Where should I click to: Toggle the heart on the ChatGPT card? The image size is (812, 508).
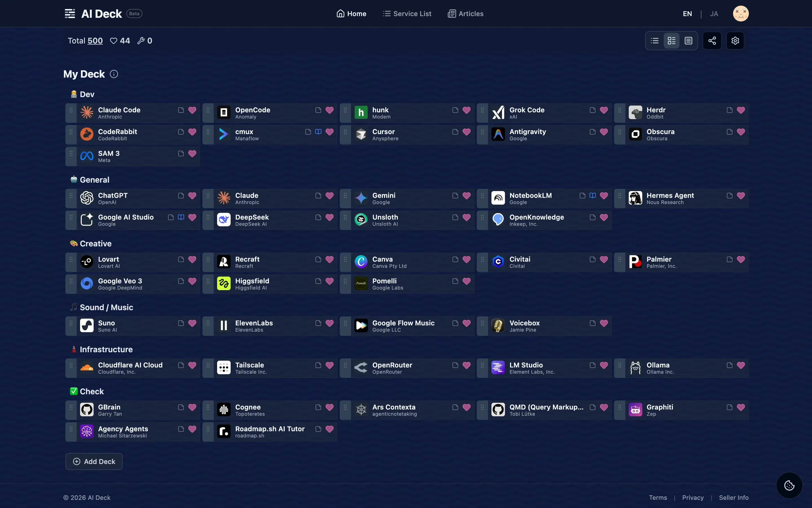(192, 196)
